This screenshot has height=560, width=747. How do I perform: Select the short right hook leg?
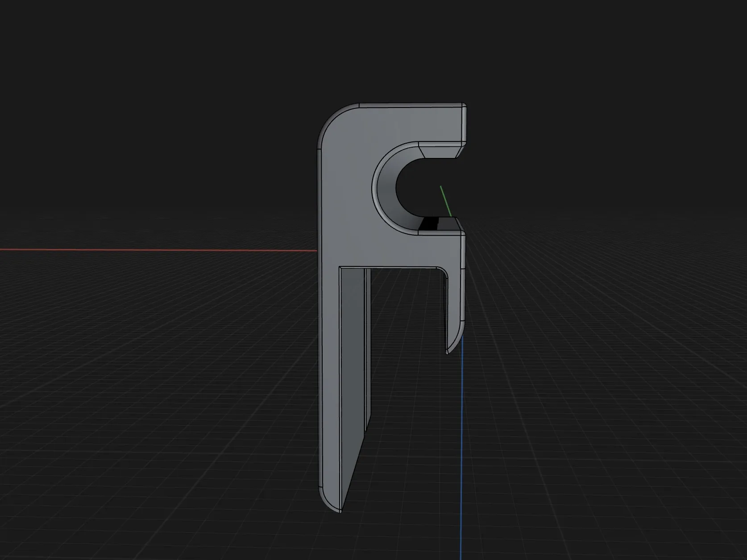[455, 299]
